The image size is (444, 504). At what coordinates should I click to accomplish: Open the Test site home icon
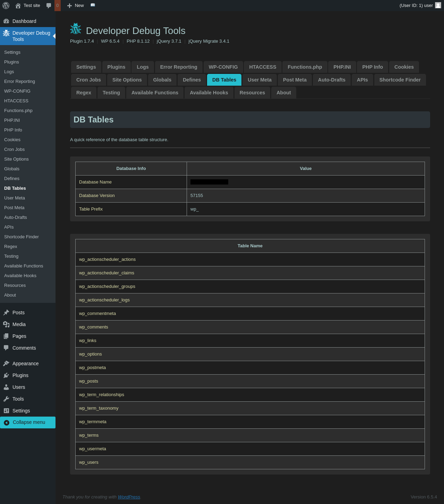[x=18, y=6]
